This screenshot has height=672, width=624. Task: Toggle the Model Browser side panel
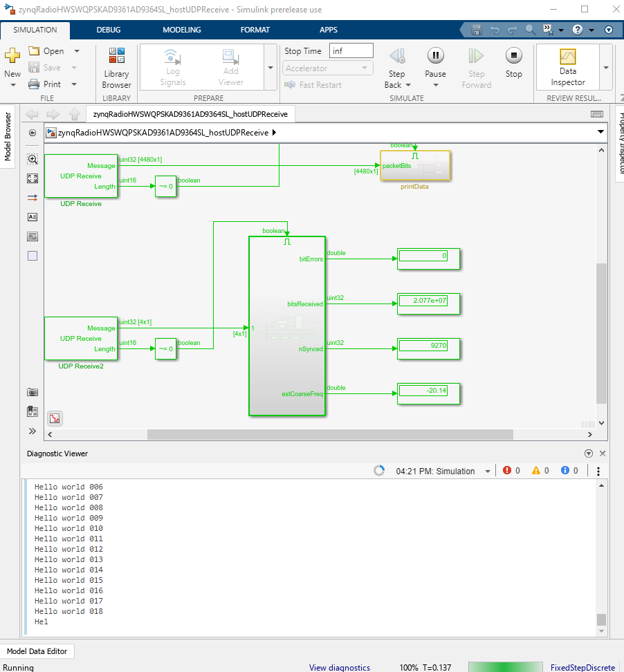tap(8, 137)
